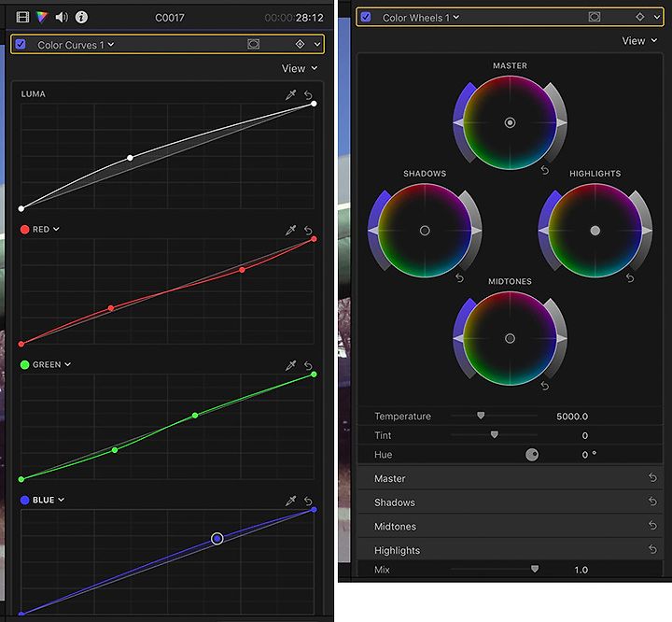672x622 pixels.
Task: Open the Info inspector icon
Action: 81,17
